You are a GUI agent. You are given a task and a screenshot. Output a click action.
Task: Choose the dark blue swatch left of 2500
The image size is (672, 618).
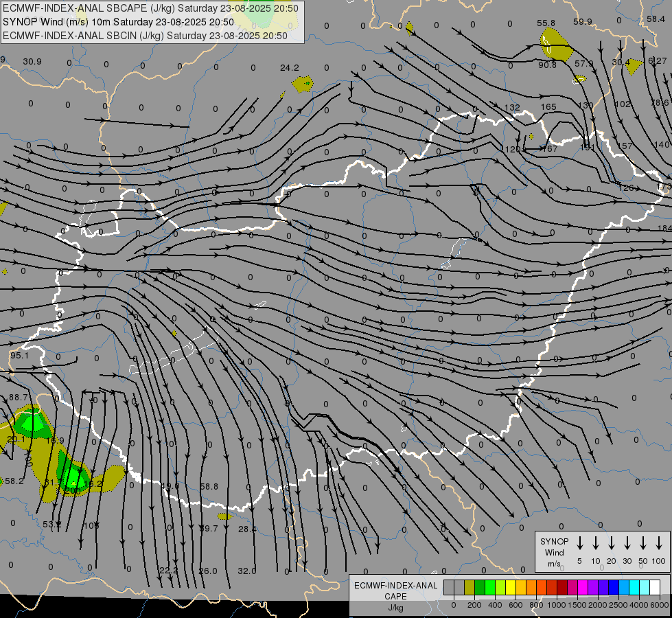(614, 588)
